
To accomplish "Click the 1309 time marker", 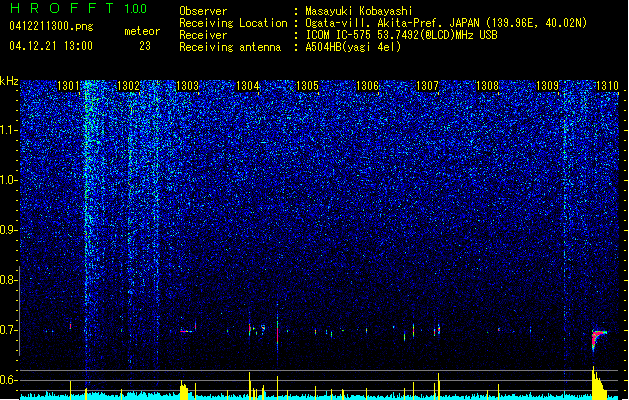I will [547, 85].
